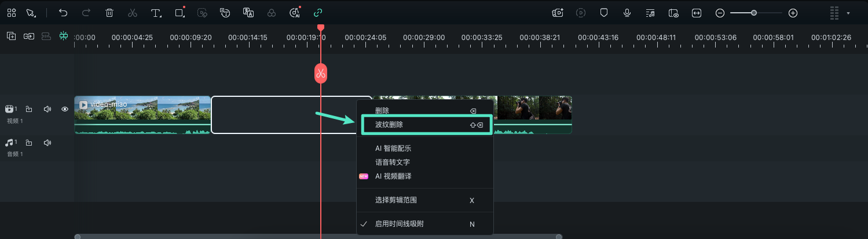Click ruler at 00:00:48:11

656,37
